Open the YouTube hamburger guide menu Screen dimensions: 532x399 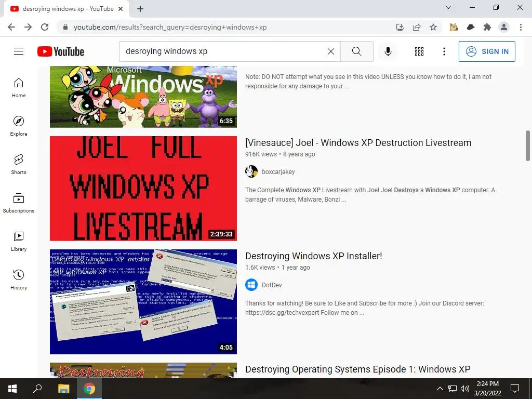19,51
